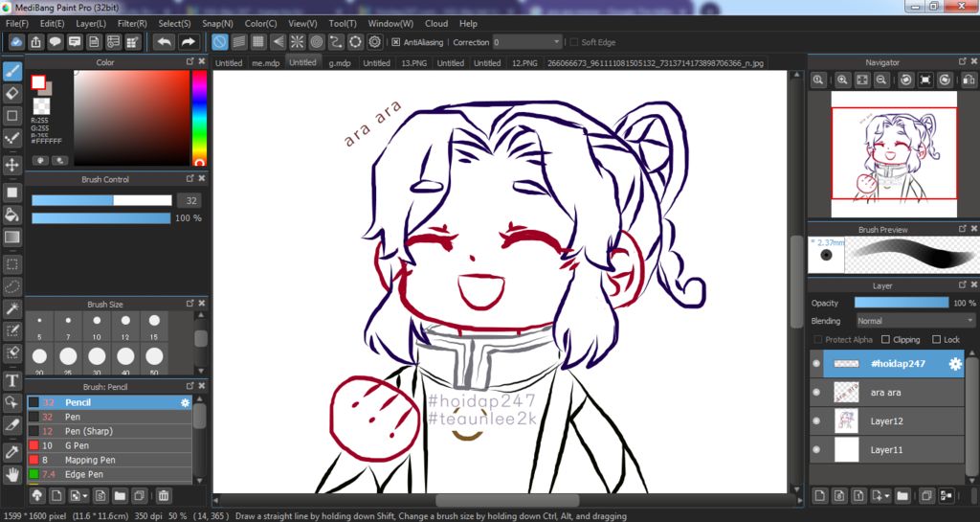Screen dimensions: 980x522
Task: Select the Magic Wand tool
Action: (11, 308)
